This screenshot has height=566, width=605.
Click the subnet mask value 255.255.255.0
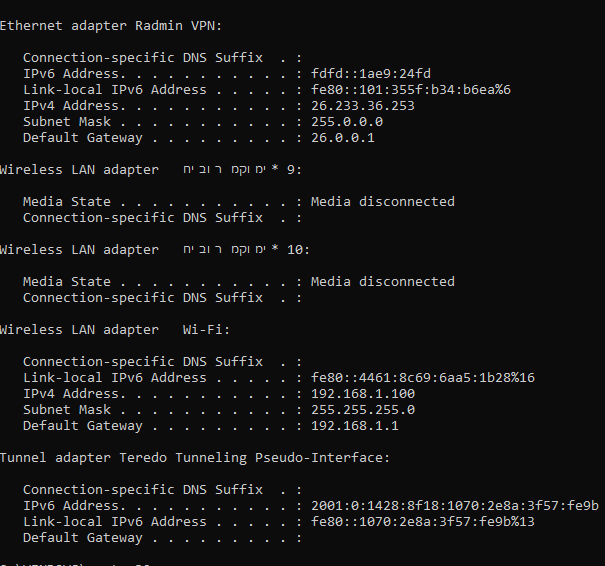coord(362,410)
